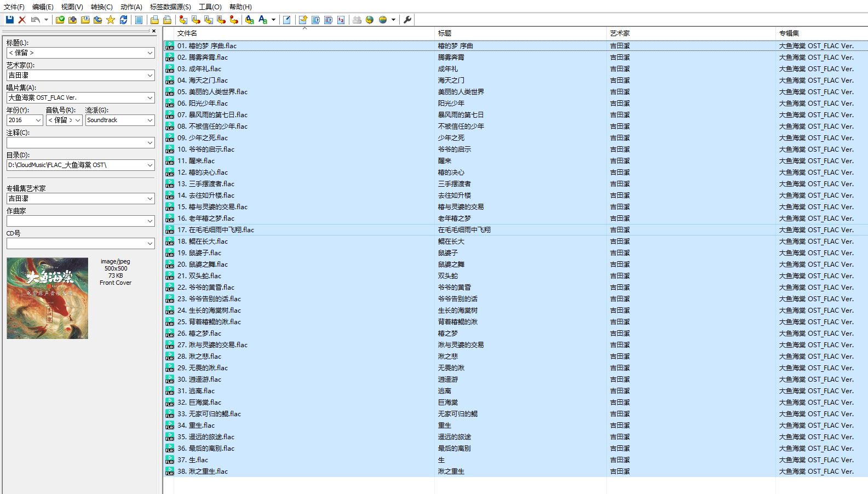This screenshot has width=868, height=494.
Task: Expand the 唱片集 album field dropdown
Action: [150, 98]
